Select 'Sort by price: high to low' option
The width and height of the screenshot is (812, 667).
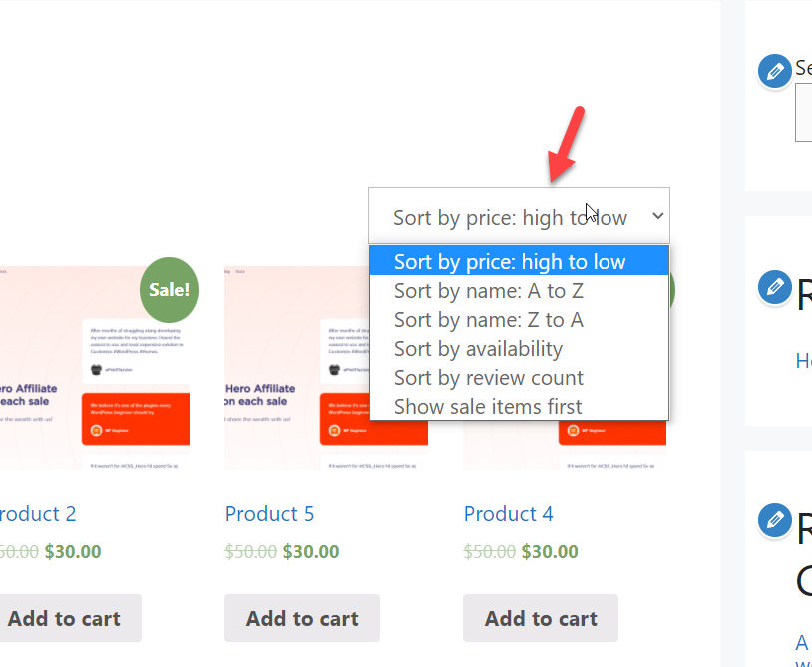tap(519, 261)
